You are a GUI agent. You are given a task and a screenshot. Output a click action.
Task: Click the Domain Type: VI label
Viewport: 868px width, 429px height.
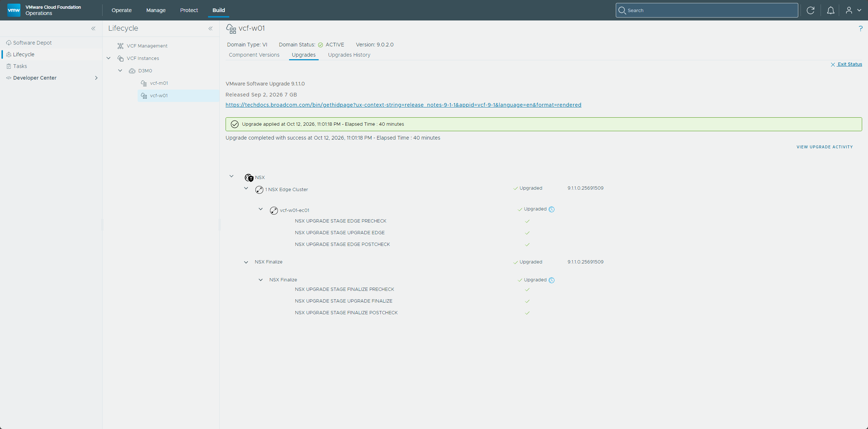[x=247, y=45]
